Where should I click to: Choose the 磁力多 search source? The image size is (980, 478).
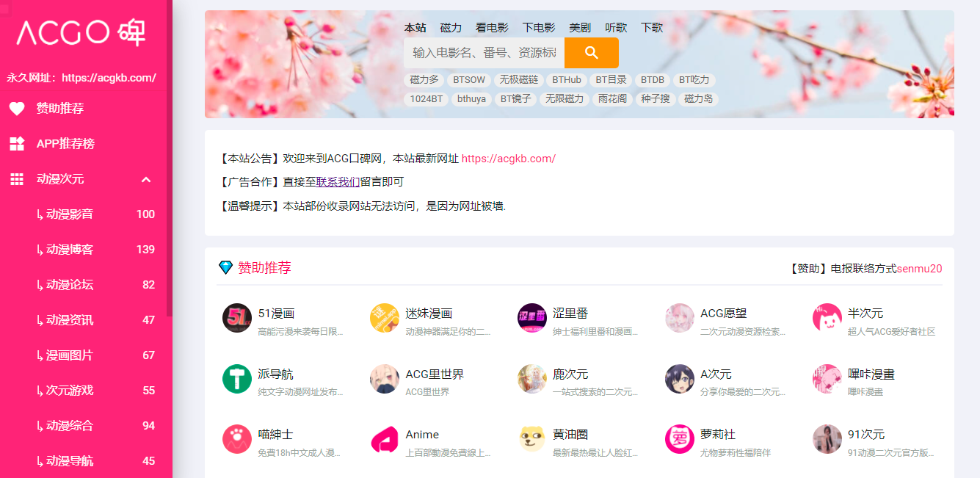pyautogui.click(x=424, y=80)
